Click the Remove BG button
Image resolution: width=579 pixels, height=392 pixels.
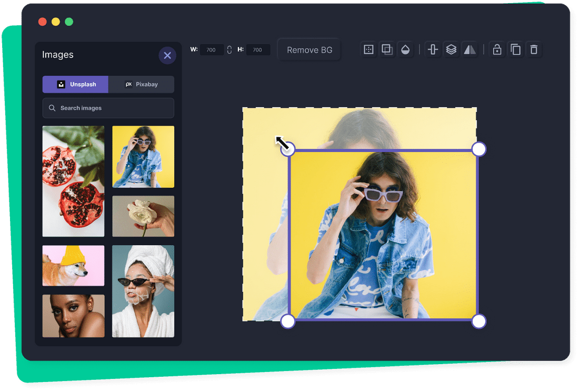[x=310, y=50]
